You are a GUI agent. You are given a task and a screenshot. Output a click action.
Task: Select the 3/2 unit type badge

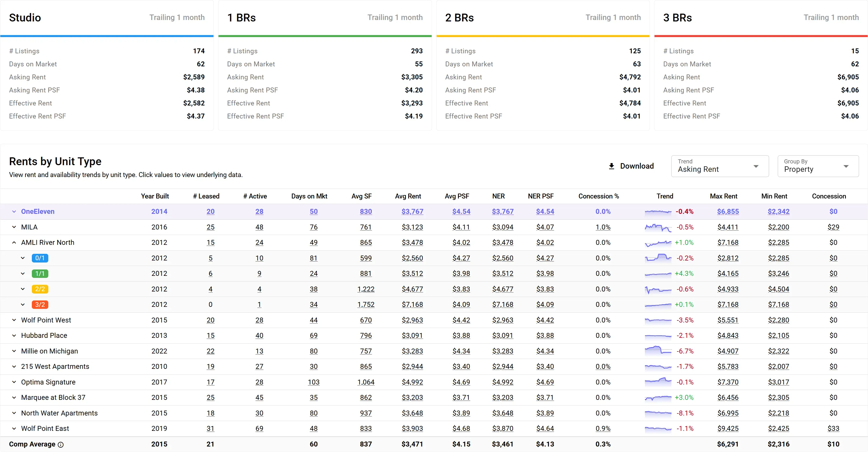40,304
